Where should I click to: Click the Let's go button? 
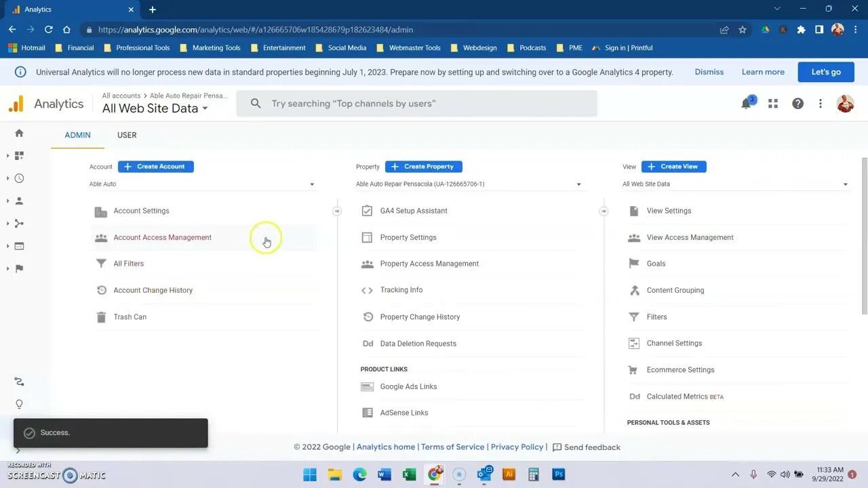(x=826, y=72)
